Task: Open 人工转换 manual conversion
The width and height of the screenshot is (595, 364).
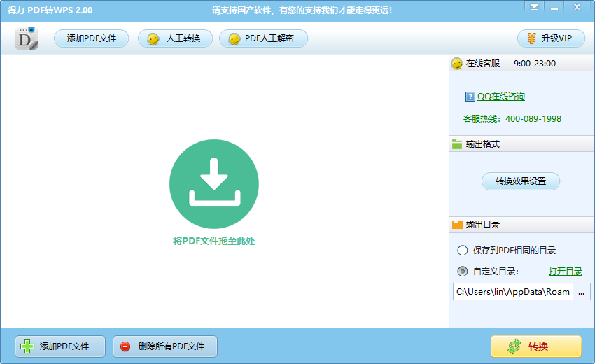Action: (x=175, y=38)
